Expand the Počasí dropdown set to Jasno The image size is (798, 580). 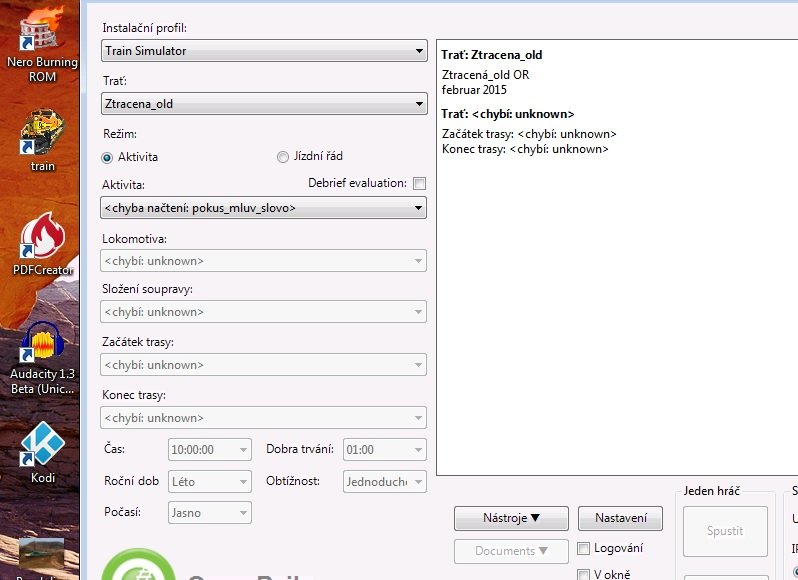click(210, 512)
